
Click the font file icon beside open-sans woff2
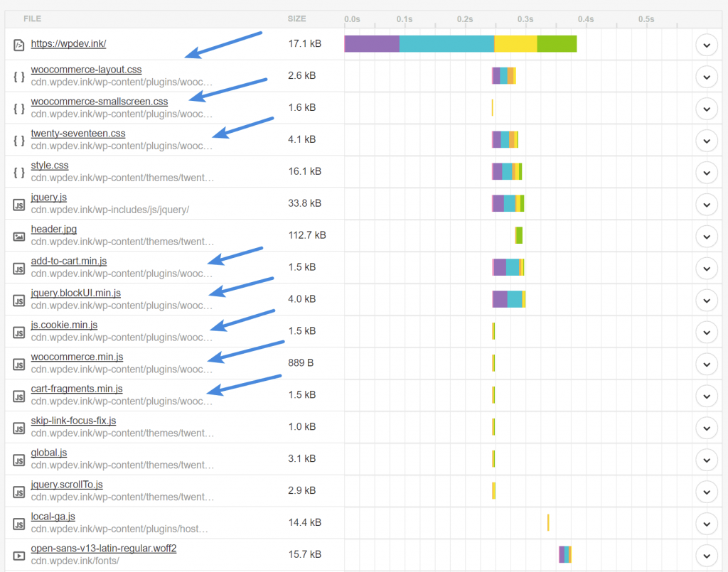[x=19, y=556]
